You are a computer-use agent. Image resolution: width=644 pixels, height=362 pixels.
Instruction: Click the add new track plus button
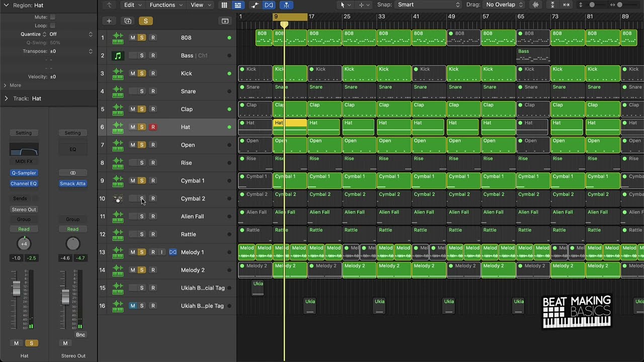click(109, 21)
